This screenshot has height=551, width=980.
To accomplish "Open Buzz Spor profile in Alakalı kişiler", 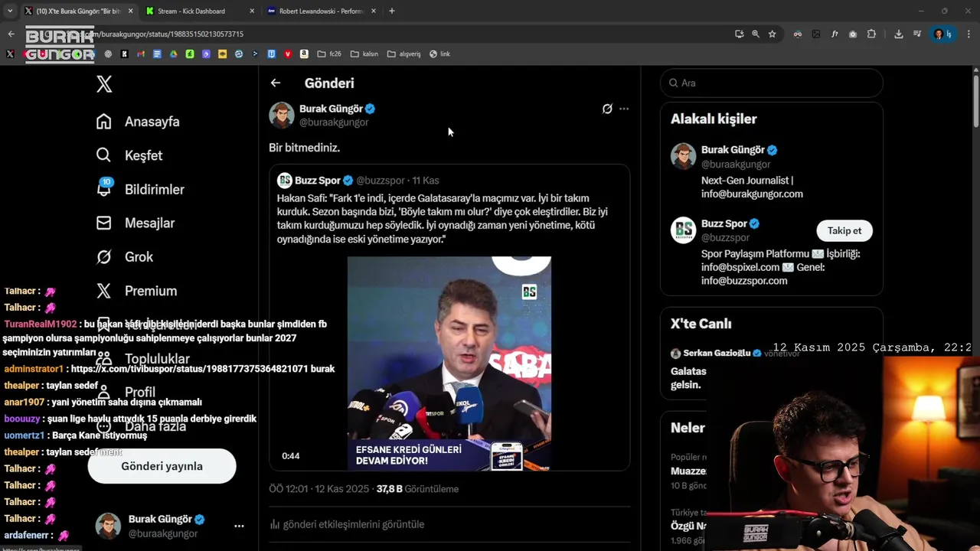I will click(x=724, y=223).
